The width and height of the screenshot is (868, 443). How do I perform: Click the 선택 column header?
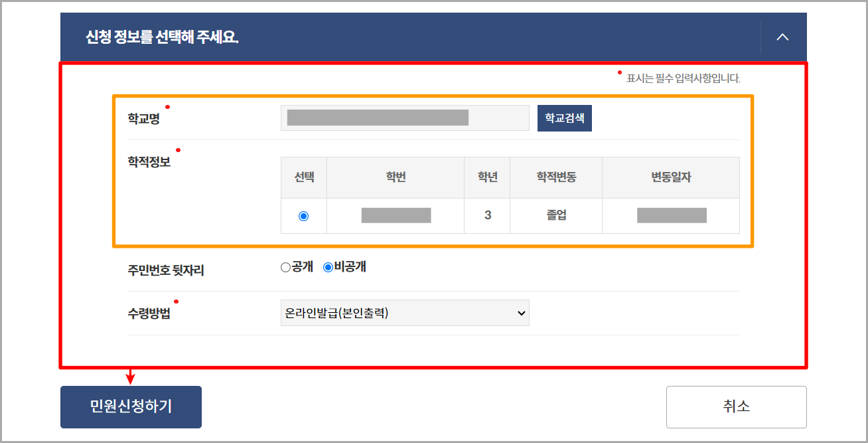tap(303, 177)
